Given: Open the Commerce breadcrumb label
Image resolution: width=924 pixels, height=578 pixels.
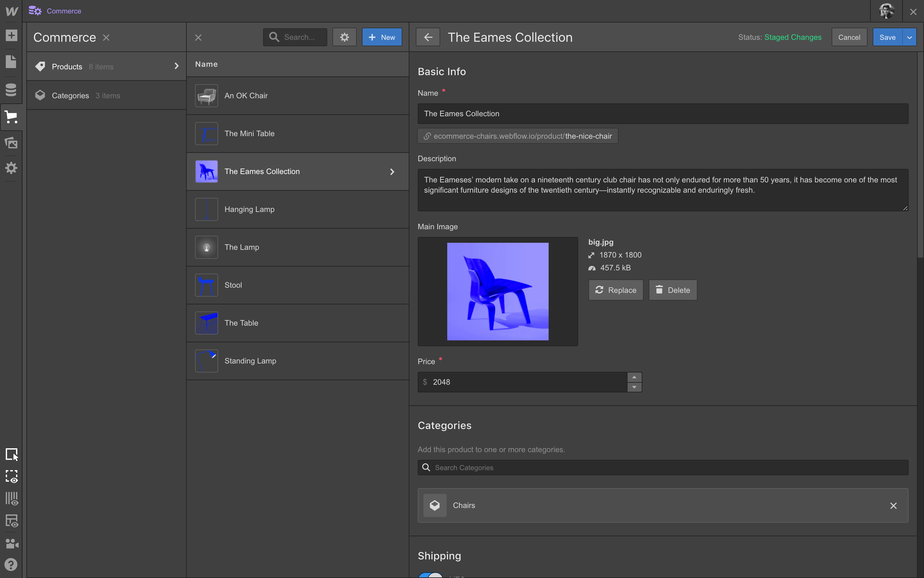Looking at the screenshot, I should (64, 11).
